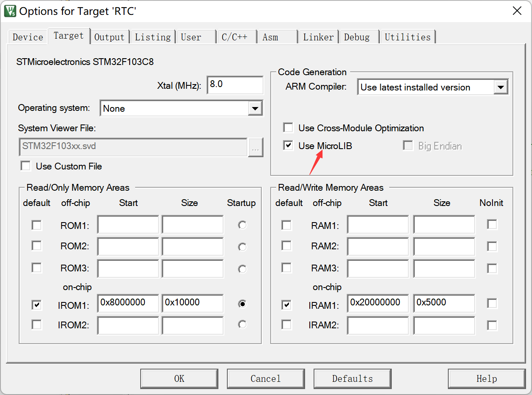
Task: Select the ROM2 Startup radio button
Action: click(242, 246)
